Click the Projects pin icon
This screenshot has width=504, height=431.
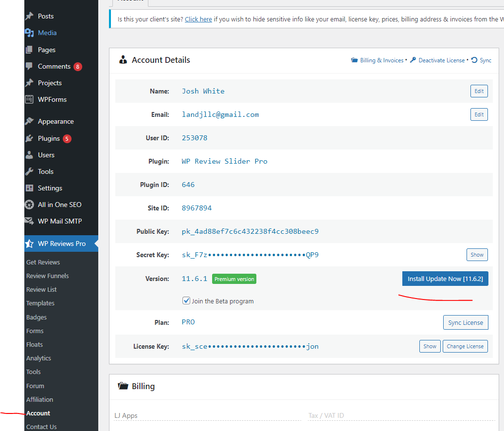tap(29, 83)
